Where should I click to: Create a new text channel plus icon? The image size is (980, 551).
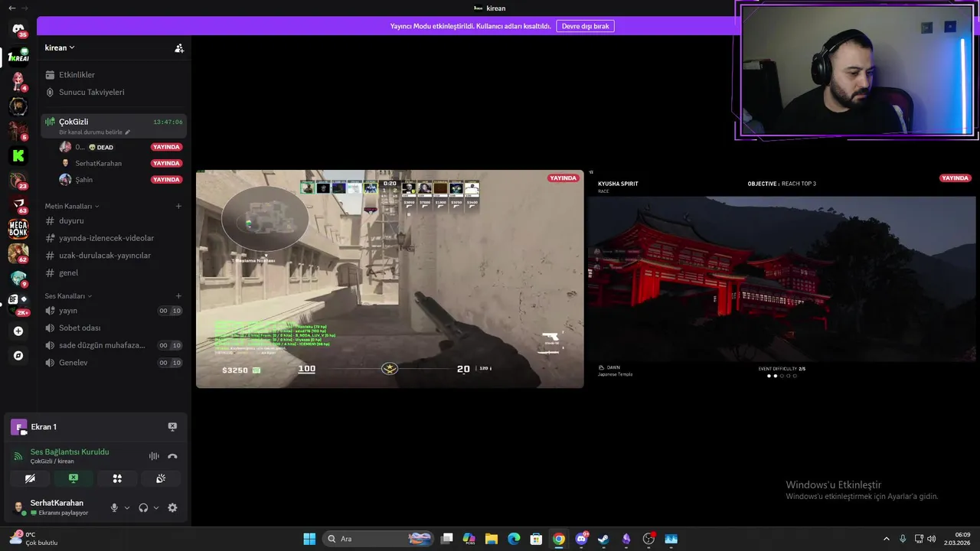click(x=178, y=206)
